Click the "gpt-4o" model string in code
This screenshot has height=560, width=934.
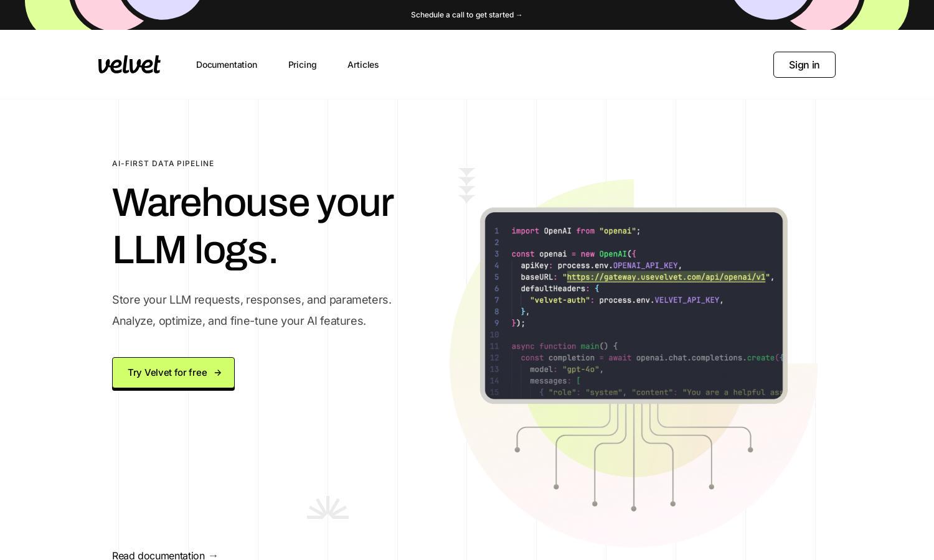pos(581,369)
